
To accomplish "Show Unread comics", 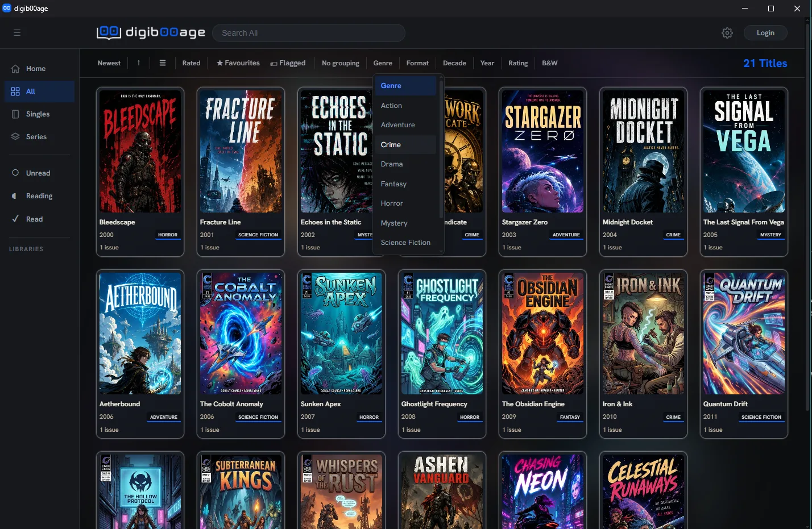I will click(40, 173).
